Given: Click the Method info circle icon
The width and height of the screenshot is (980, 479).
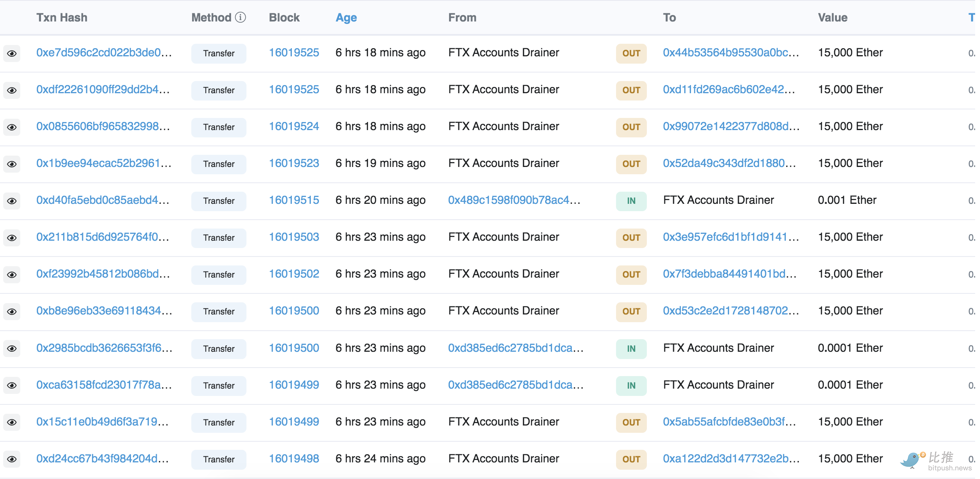Looking at the screenshot, I should pyautogui.click(x=240, y=17).
